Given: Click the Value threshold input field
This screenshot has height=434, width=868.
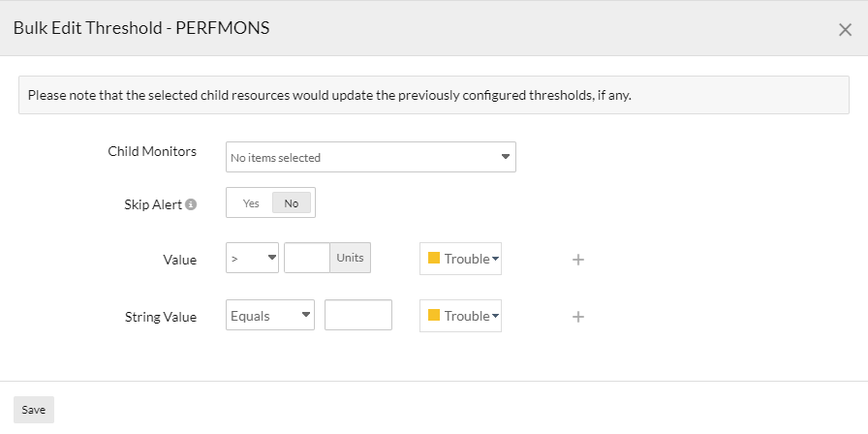Looking at the screenshot, I should 307,259.
